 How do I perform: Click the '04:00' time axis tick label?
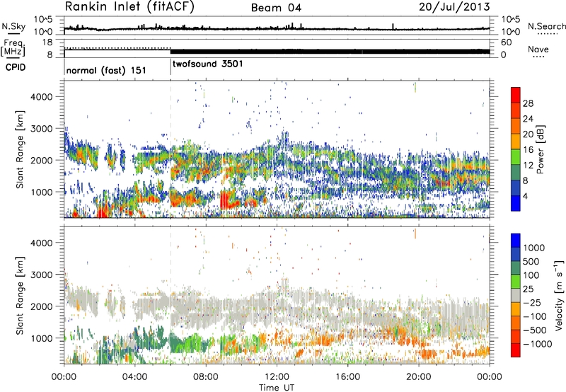(134, 377)
